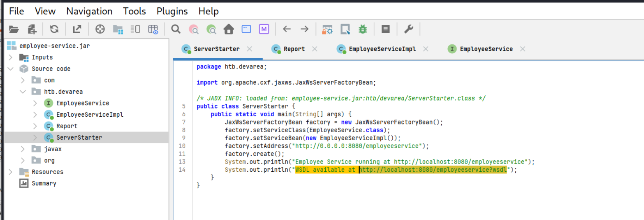The image size is (644, 220).
Task: Close the Report tab
Action: (315, 49)
